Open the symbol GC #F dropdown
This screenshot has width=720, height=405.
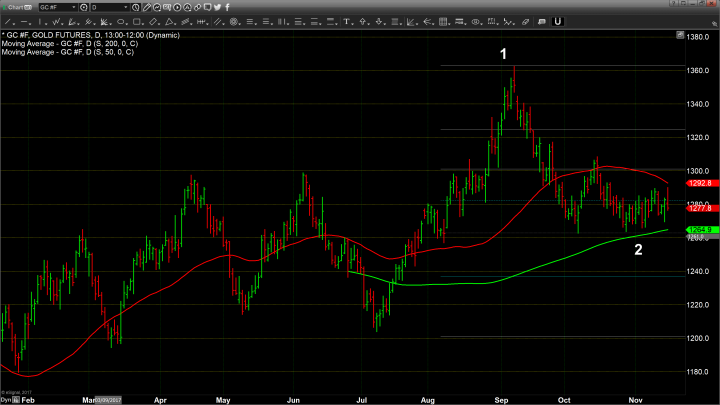click(75, 7)
